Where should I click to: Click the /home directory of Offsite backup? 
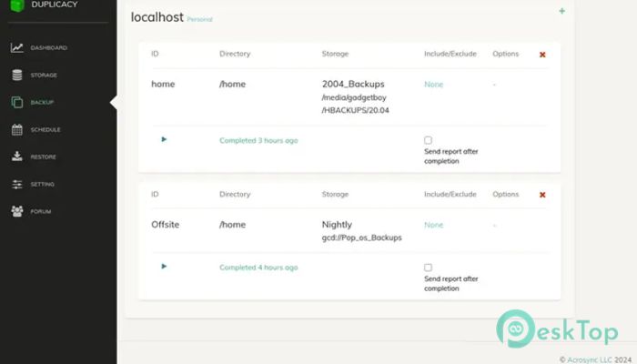tap(232, 224)
